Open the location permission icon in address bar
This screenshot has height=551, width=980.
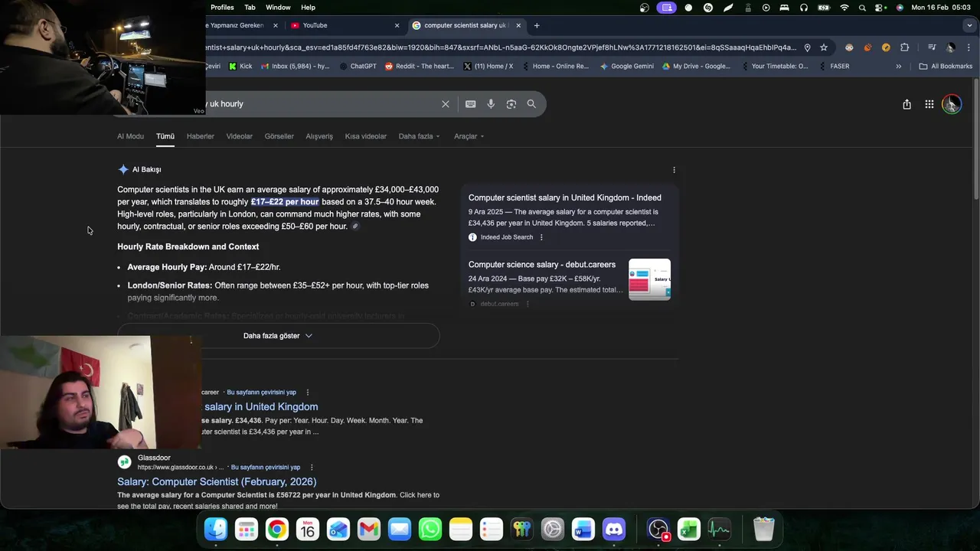(x=807, y=47)
